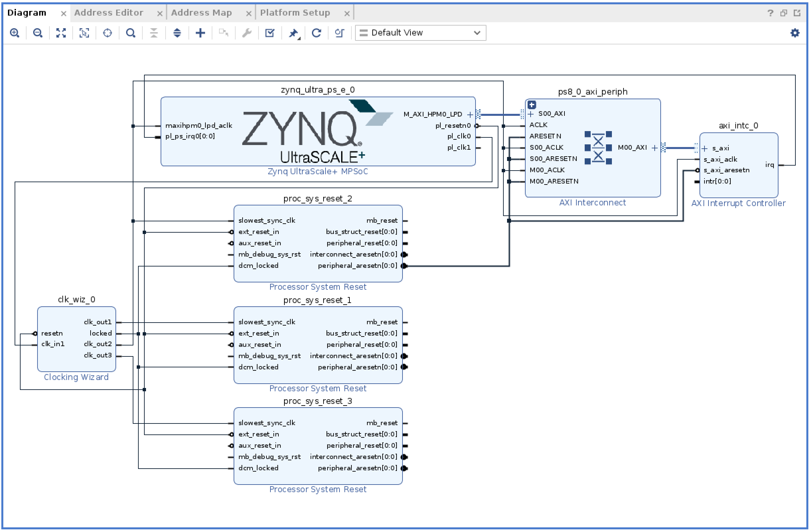The image size is (810, 532).
Task: Open the Platform Setup tab
Action: 295,13
